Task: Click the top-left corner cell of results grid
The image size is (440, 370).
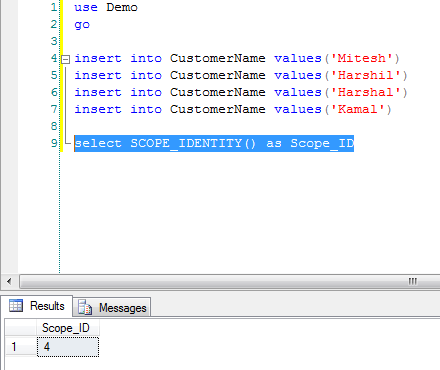Action: pyautogui.click(x=21, y=328)
